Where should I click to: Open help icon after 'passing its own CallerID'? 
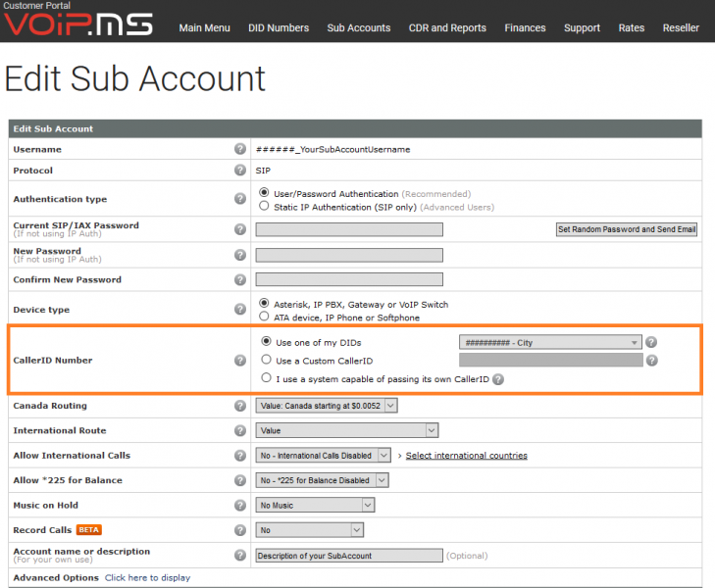coord(498,379)
